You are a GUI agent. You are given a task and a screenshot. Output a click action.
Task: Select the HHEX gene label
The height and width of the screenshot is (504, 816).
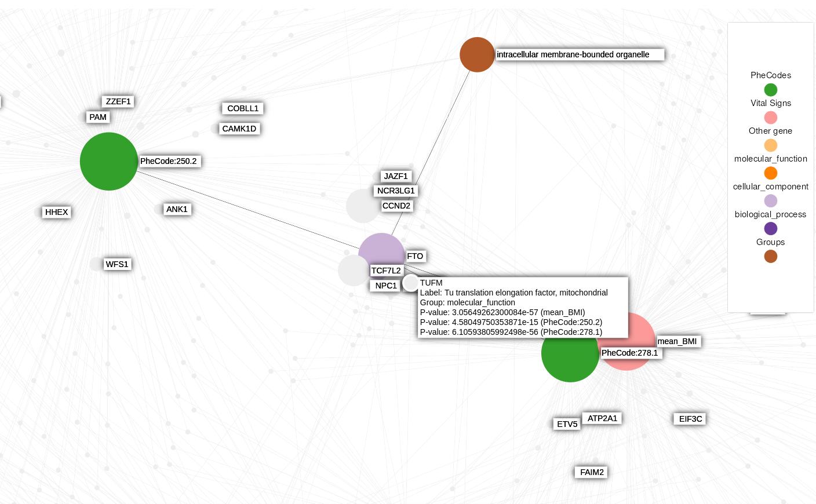[x=57, y=212]
